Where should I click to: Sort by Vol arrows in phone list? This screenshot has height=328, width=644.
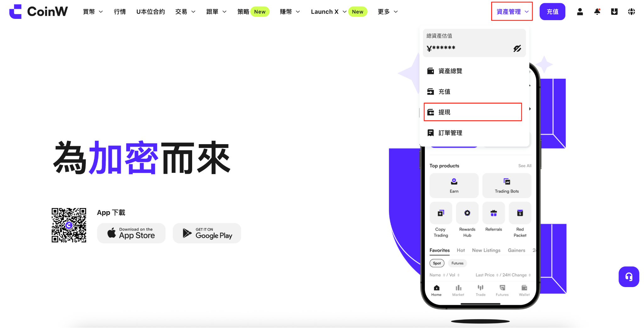click(458, 275)
